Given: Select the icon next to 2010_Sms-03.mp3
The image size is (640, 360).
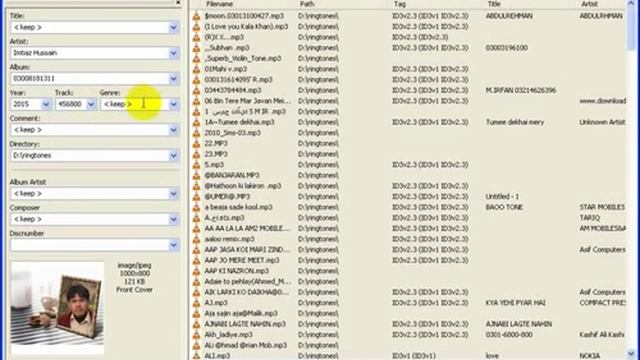Looking at the screenshot, I should point(196,133).
